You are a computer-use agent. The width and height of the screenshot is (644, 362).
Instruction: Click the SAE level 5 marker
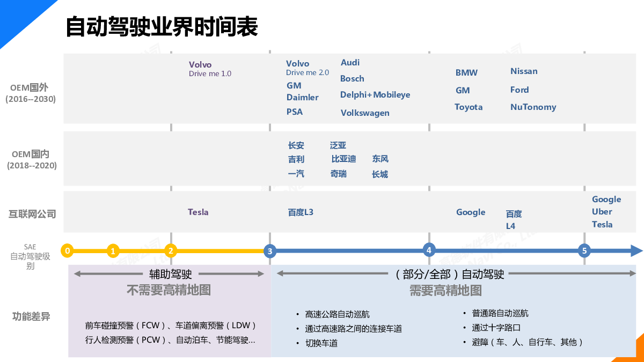[584, 250]
